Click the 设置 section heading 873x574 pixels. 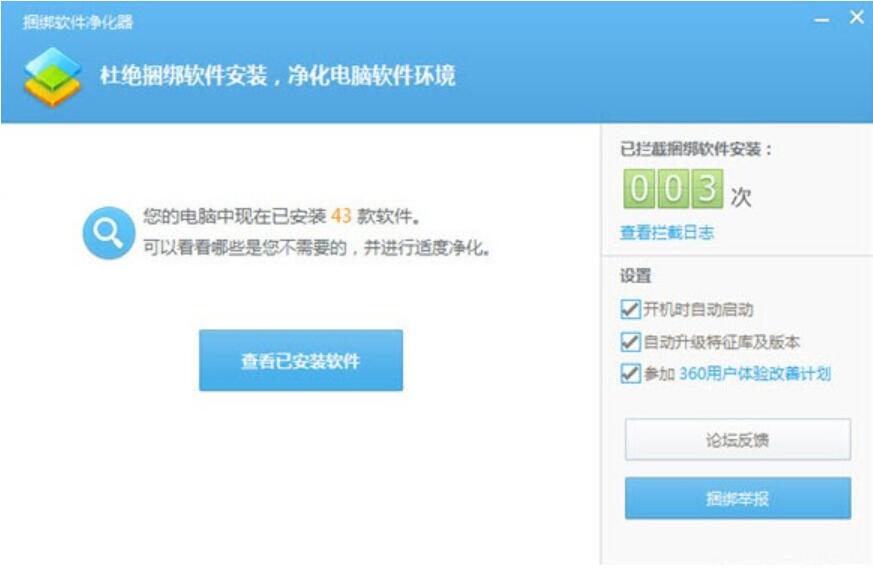pyautogui.click(x=635, y=276)
